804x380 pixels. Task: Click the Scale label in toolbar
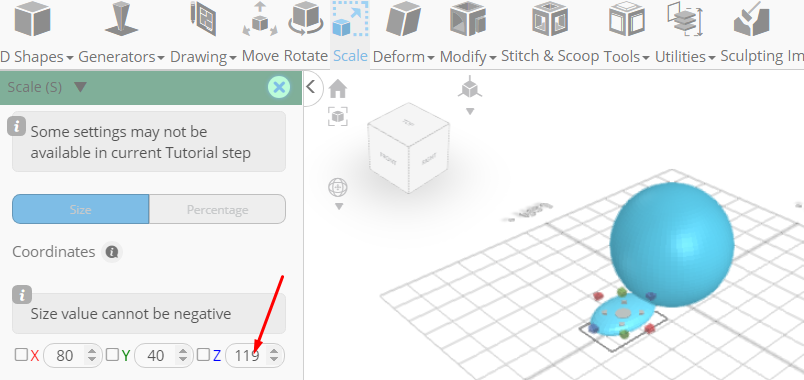[350, 55]
